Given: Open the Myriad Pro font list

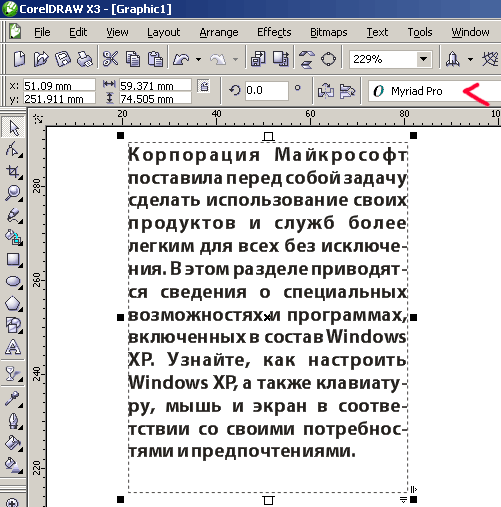Looking at the screenshot, I should click(x=433, y=91).
